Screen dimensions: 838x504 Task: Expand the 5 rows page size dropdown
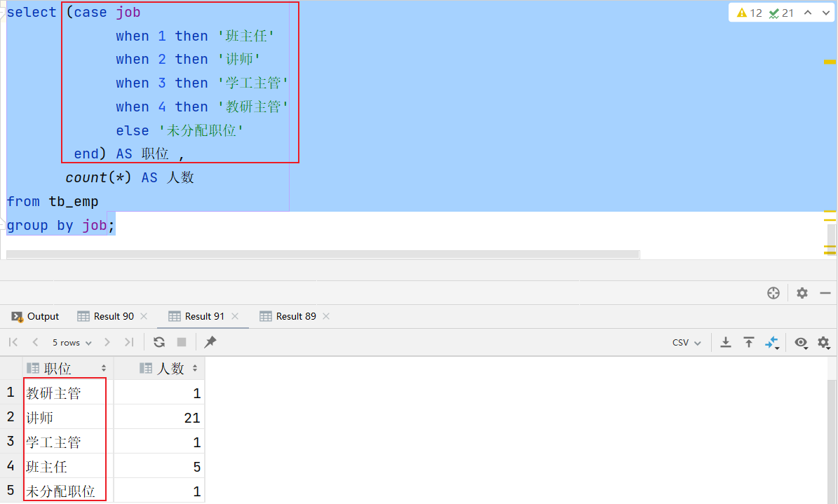tap(72, 343)
